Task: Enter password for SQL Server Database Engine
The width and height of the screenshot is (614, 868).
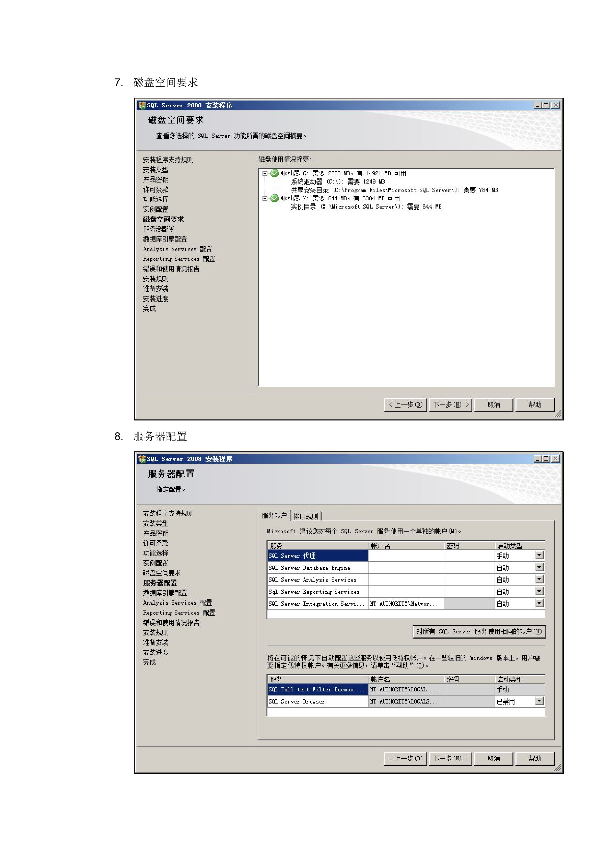Action: 469,568
